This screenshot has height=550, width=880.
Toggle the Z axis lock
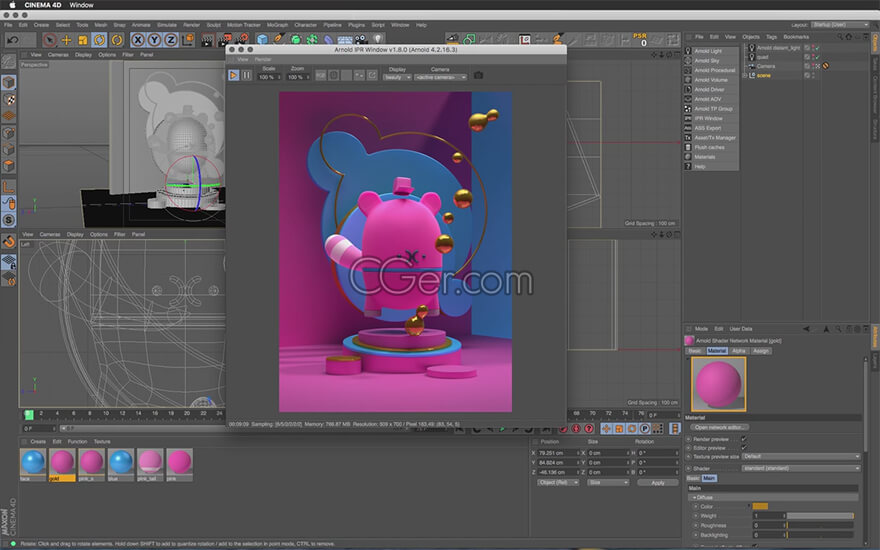(x=171, y=40)
